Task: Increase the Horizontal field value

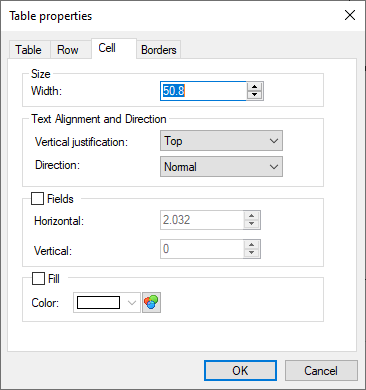Action: click(x=252, y=216)
